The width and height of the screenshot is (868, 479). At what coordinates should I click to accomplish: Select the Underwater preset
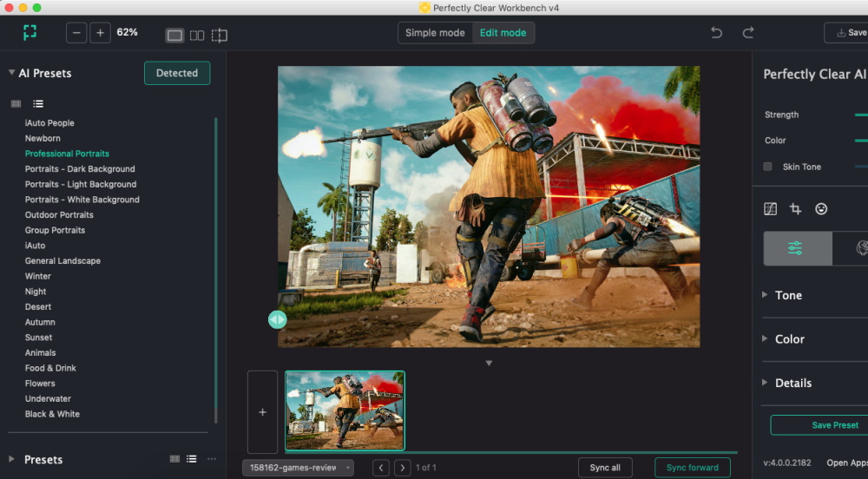tap(48, 399)
